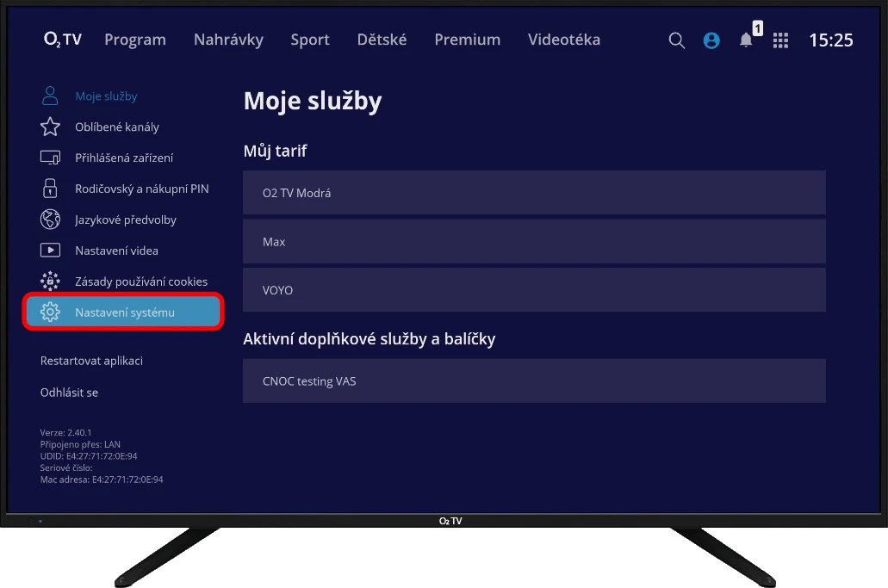Go to the Sport section

[x=310, y=40]
